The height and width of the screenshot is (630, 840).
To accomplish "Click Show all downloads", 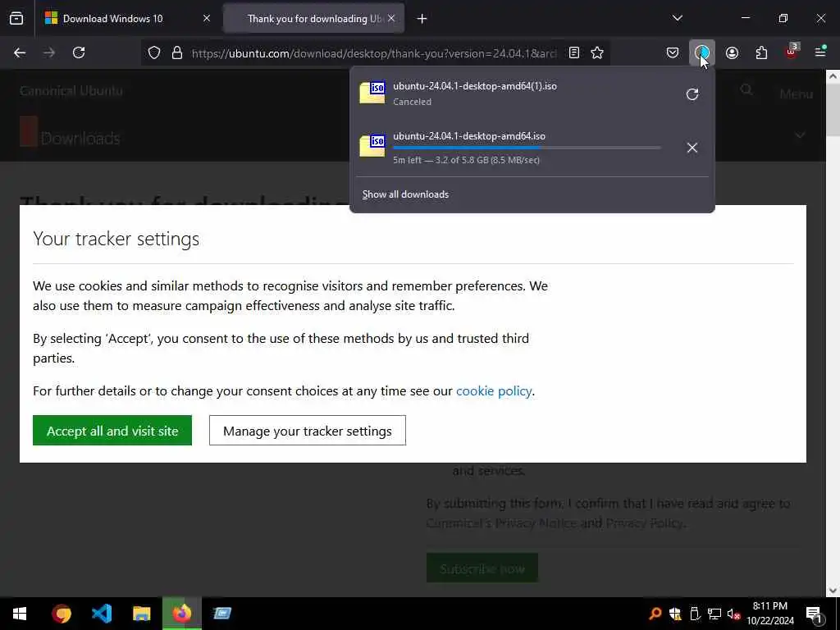I will coord(405,194).
